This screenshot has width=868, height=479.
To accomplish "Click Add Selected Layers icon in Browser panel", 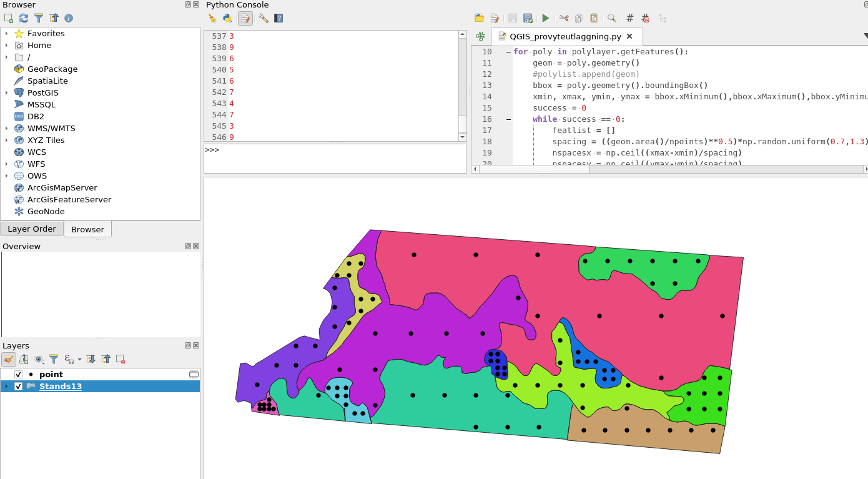I will click(9, 18).
